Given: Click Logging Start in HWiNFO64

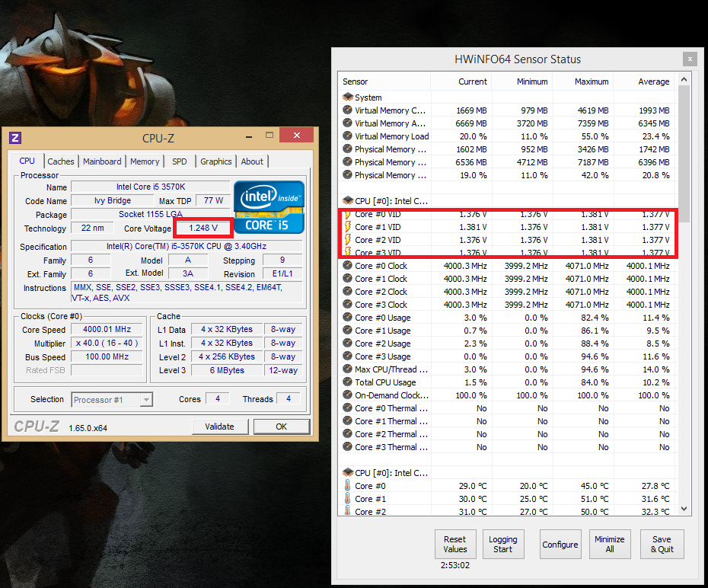Looking at the screenshot, I should coord(503,544).
